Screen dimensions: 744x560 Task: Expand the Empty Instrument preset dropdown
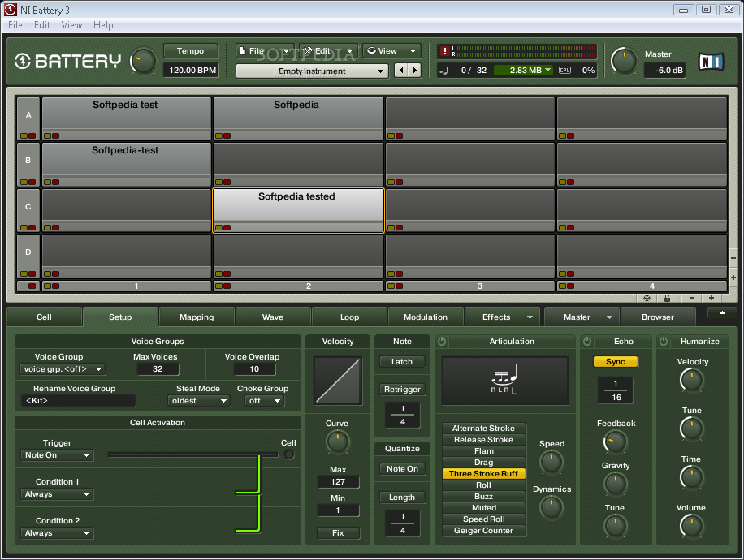click(x=312, y=71)
